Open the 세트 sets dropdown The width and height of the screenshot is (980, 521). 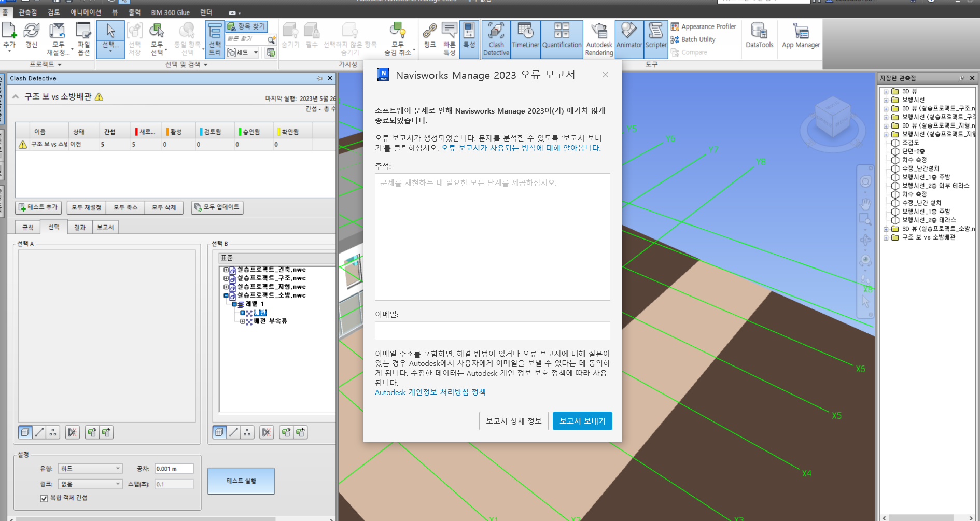243,52
